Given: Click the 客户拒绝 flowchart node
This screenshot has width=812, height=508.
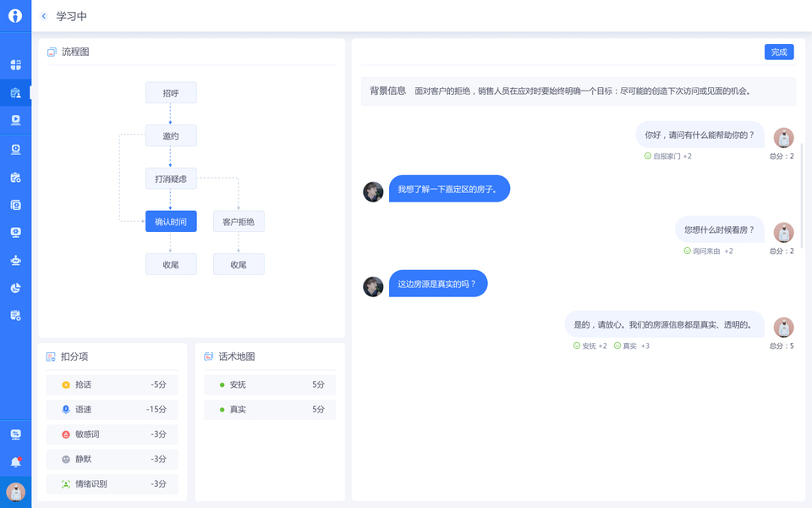Looking at the screenshot, I should pos(239,222).
